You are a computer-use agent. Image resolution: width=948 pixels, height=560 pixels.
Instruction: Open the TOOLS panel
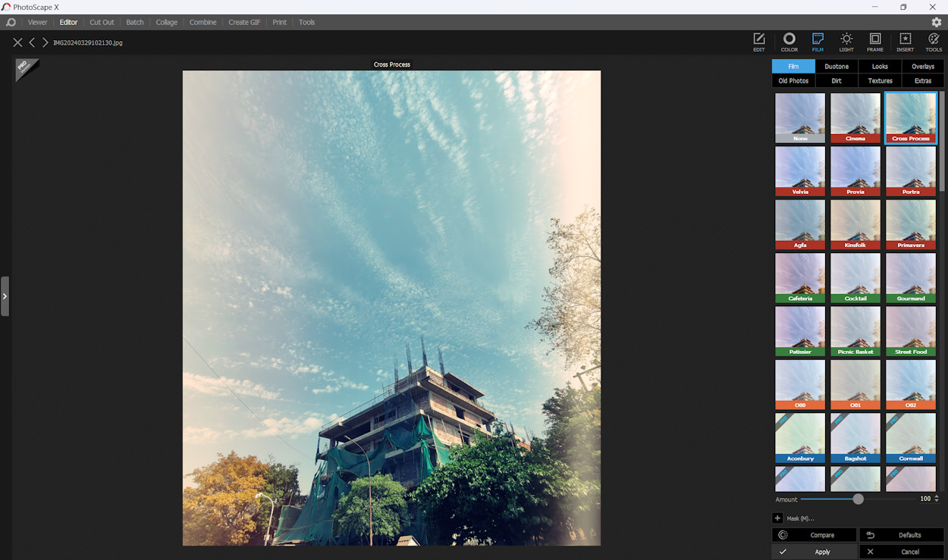click(x=934, y=42)
